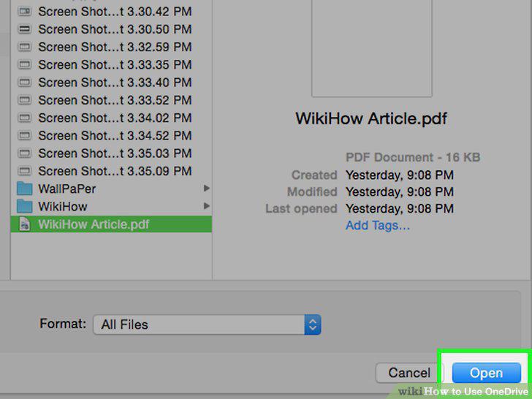Expand the WallPaPer folder arrow
The width and height of the screenshot is (532, 399).
point(206,189)
